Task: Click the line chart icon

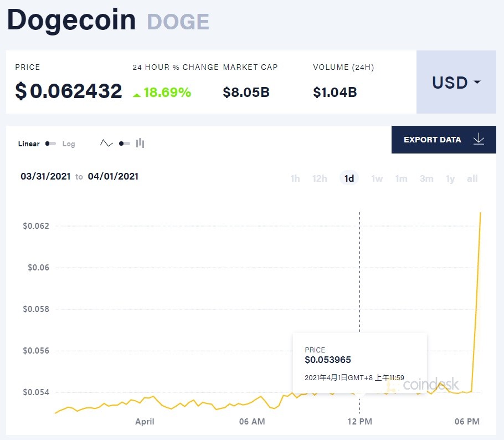Action: click(106, 143)
